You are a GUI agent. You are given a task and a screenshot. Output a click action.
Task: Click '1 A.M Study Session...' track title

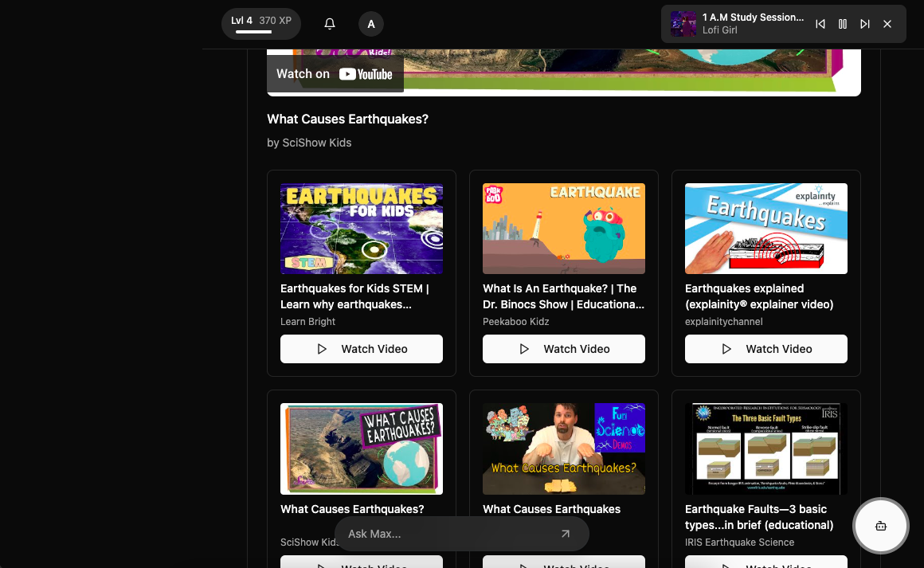click(753, 17)
